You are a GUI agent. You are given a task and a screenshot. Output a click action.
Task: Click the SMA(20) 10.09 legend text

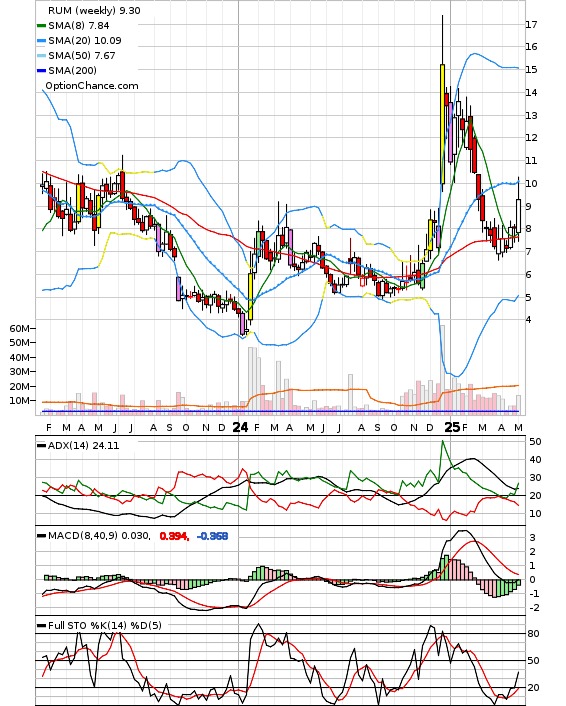click(85, 41)
